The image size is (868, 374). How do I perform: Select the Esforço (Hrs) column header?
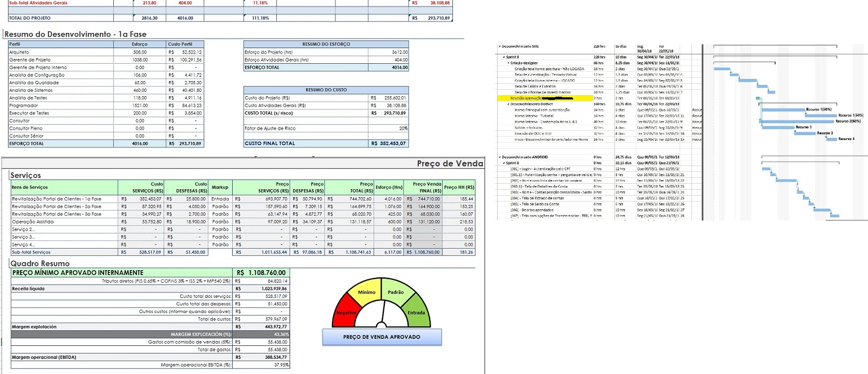tap(389, 187)
